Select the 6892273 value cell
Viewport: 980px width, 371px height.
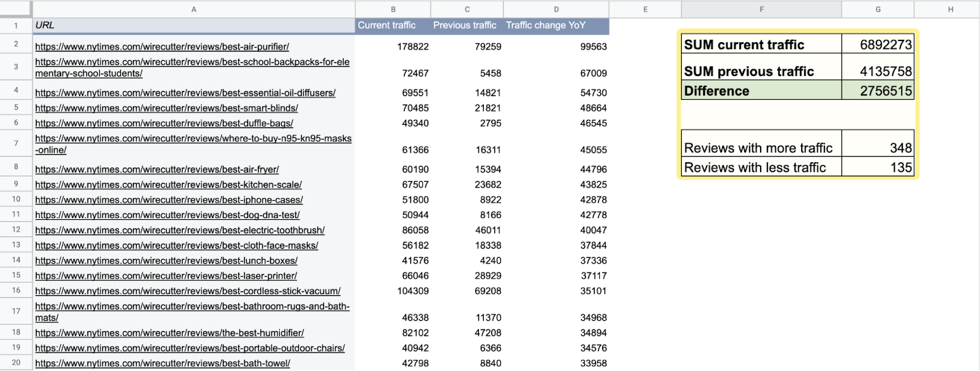coord(878,44)
